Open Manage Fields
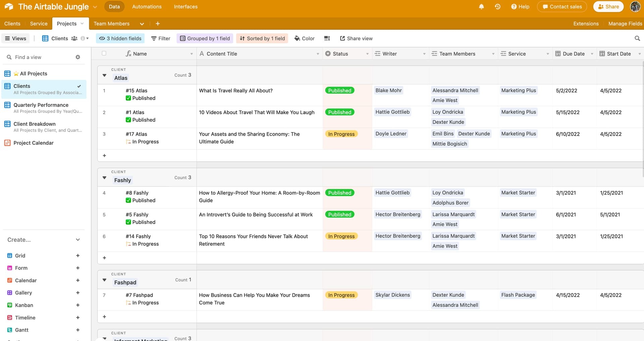Viewport: 644px width, 341px height. (x=625, y=23)
